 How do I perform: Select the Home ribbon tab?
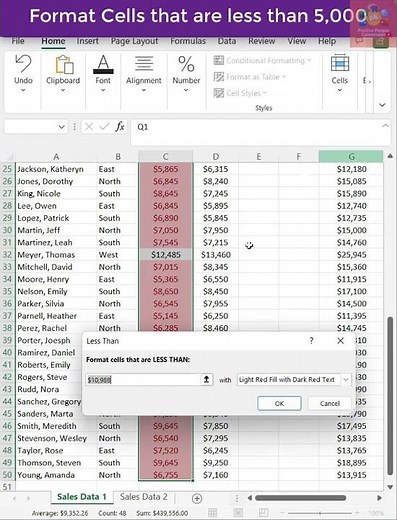[53, 41]
